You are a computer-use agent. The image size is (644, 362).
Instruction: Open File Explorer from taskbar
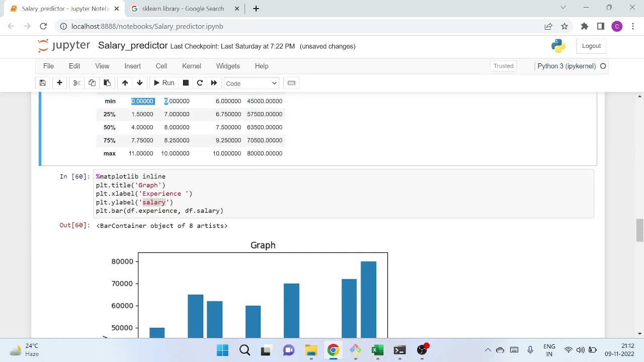pos(311,350)
